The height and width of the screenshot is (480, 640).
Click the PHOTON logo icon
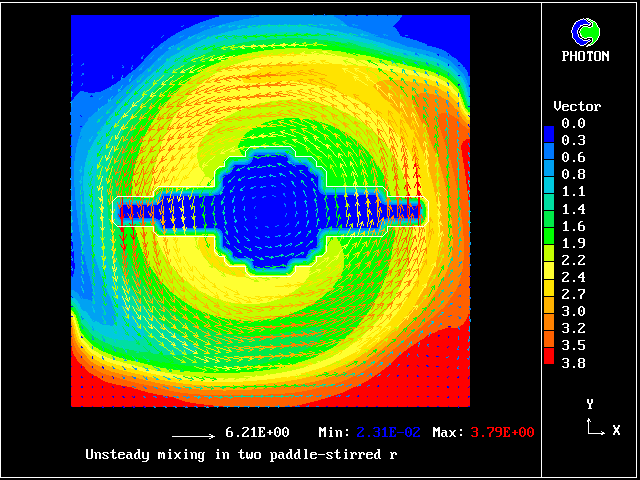583,32
